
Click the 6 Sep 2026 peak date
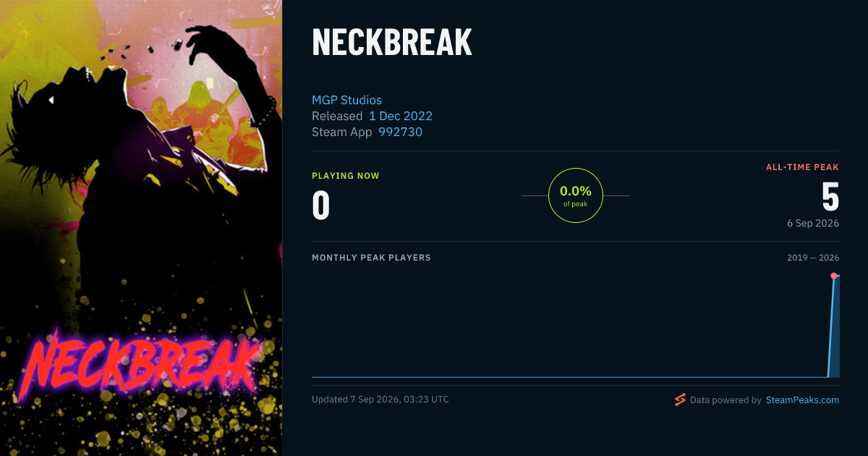click(x=813, y=224)
